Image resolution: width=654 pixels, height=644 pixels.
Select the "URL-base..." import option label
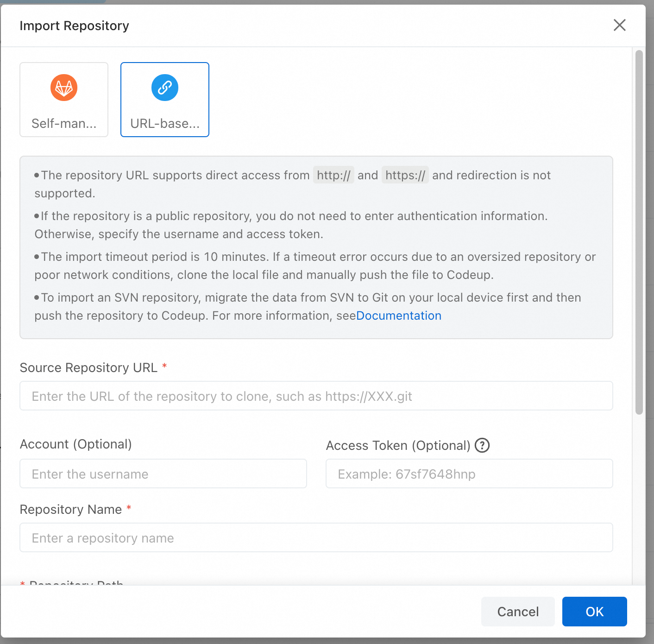[x=165, y=124]
